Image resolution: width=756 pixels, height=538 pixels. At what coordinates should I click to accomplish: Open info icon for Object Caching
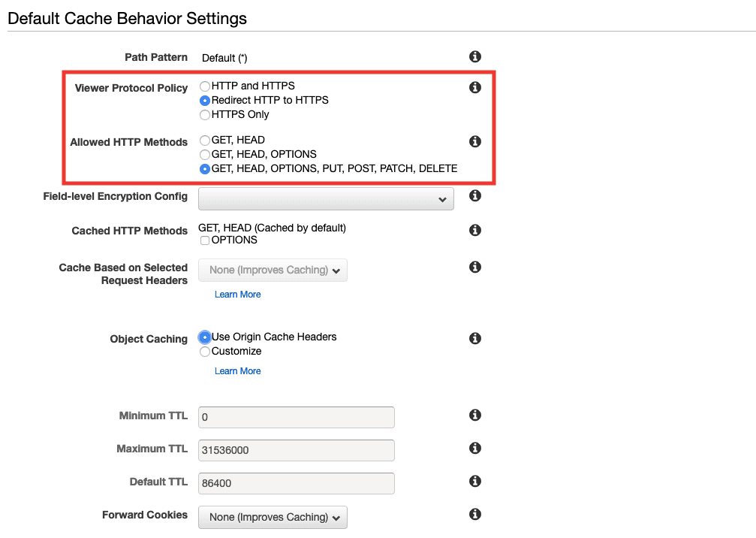[x=474, y=339]
